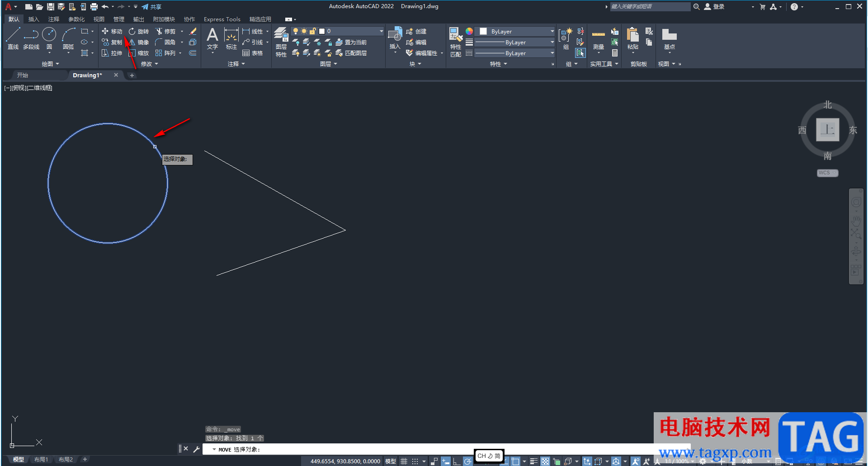Image resolution: width=868 pixels, height=466 pixels.
Task: Toggle snap mode in status bar
Action: pos(415,461)
